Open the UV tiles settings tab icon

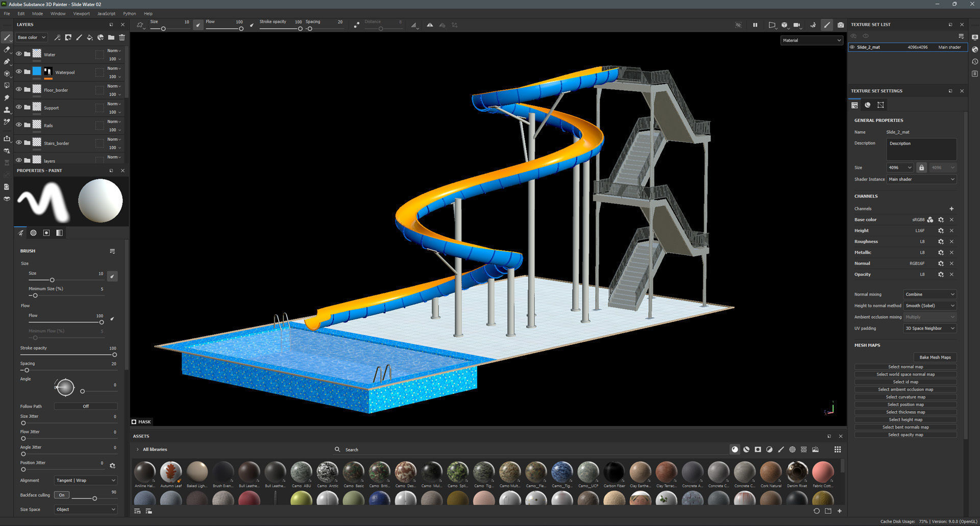880,105
